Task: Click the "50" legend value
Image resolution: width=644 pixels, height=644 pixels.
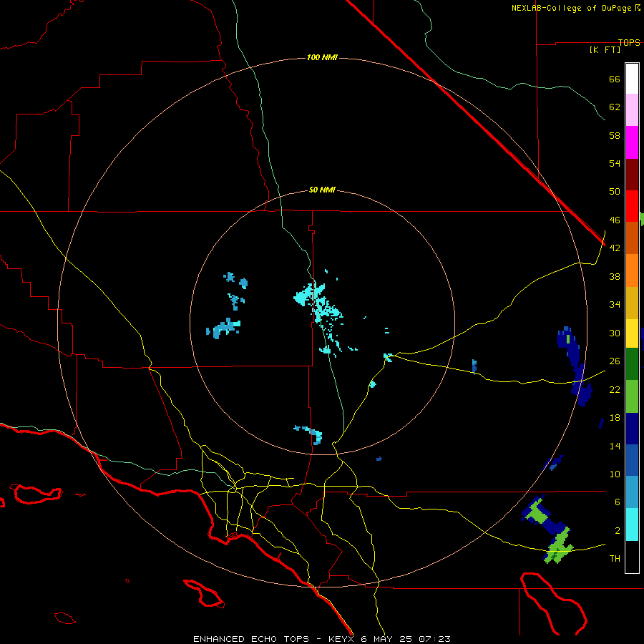Action: click(x=615, y=192)
